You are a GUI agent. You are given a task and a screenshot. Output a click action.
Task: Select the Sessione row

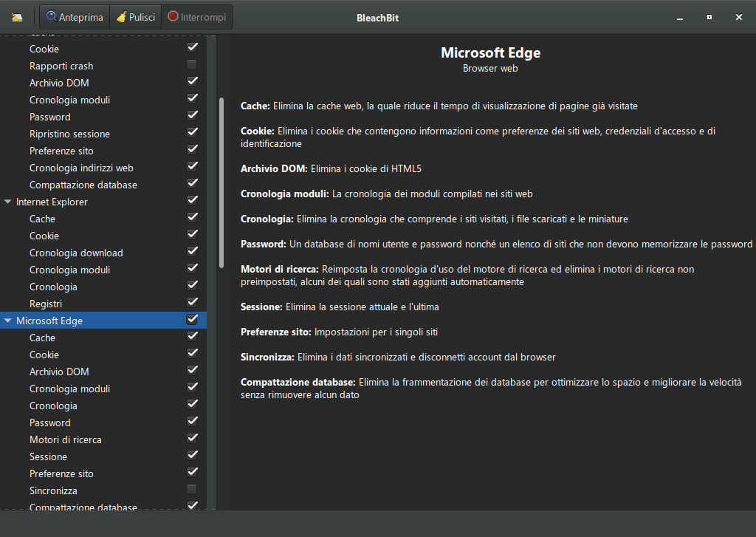coord(103,456)
